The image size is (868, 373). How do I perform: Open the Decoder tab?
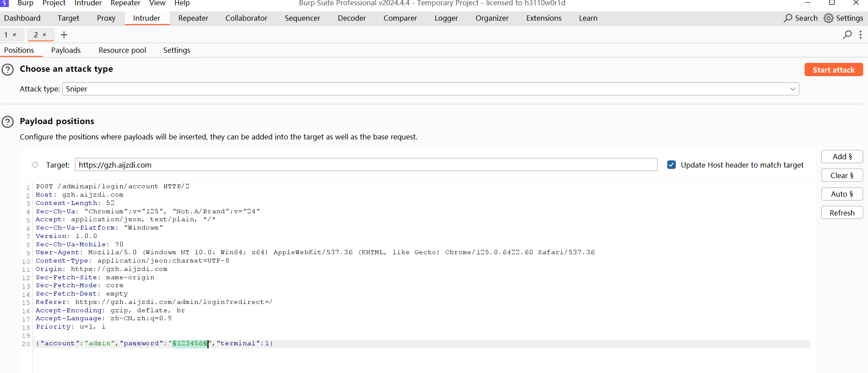click(x=352, y=18)
